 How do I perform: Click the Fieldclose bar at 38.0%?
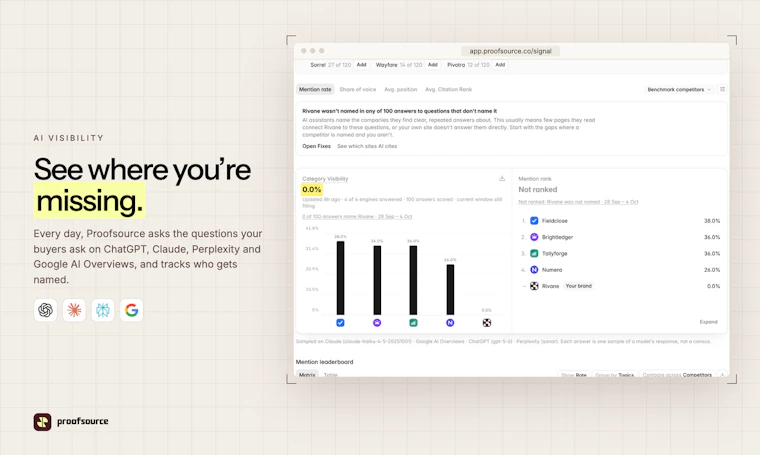pos(341,278)
